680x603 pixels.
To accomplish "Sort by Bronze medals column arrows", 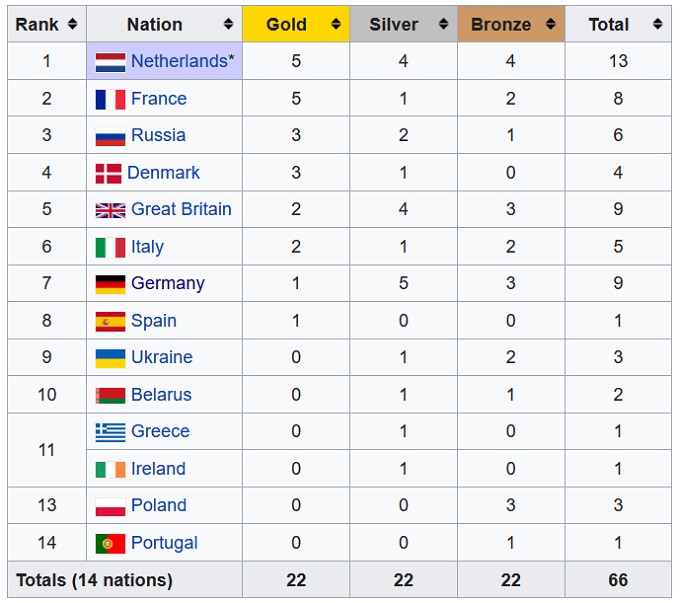I will (x=551, y=24).
